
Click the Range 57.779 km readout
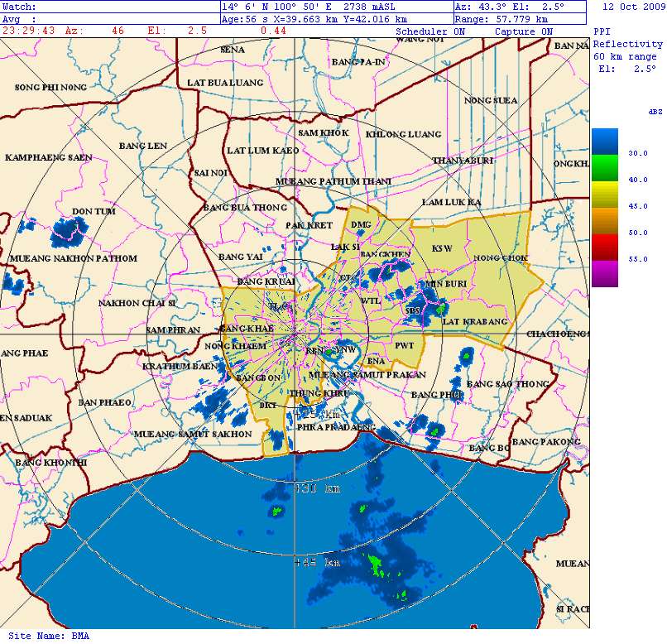pos(501,18)
